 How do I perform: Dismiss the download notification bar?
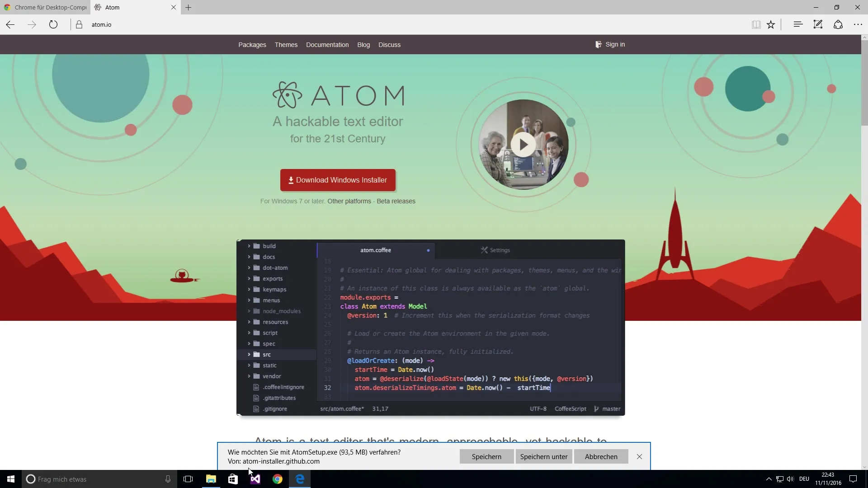[x=639, y=456]
